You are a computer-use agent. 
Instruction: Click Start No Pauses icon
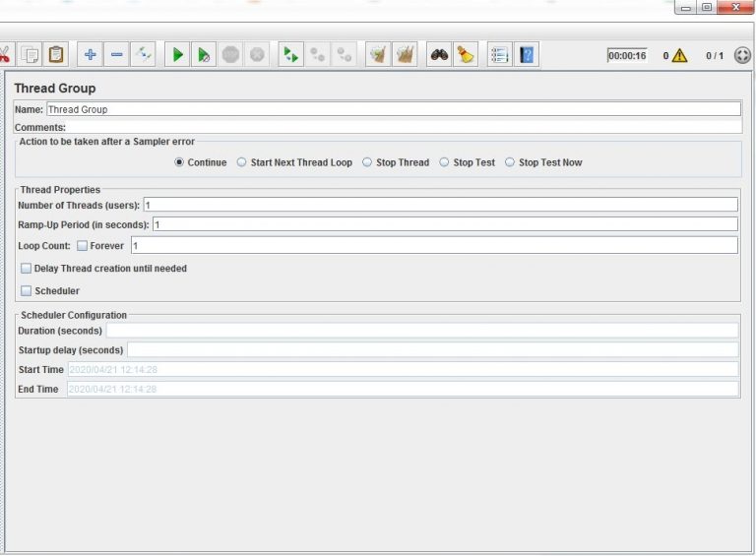[203, 55]
